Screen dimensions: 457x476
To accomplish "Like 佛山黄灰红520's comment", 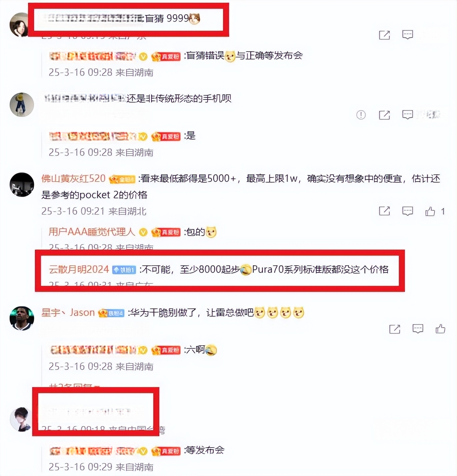I will (430, 211).
